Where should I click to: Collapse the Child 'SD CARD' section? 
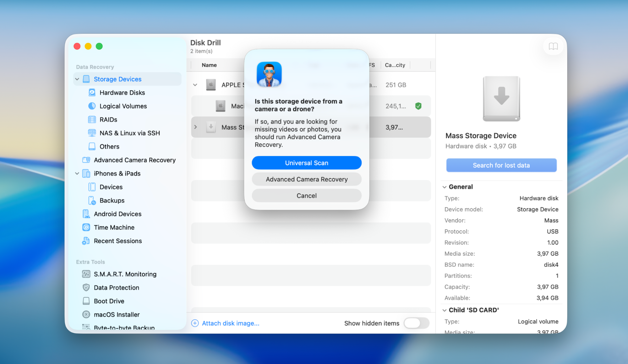click(445, 310)
